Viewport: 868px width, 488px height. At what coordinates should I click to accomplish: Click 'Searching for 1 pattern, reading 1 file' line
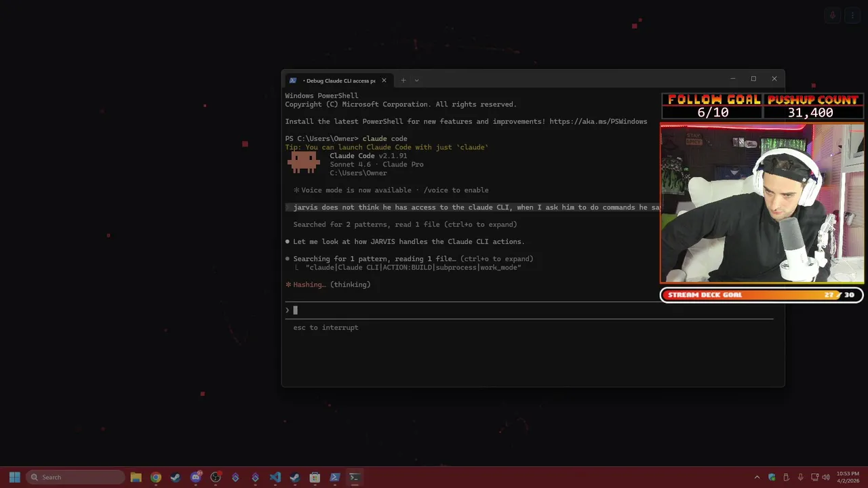413,259
